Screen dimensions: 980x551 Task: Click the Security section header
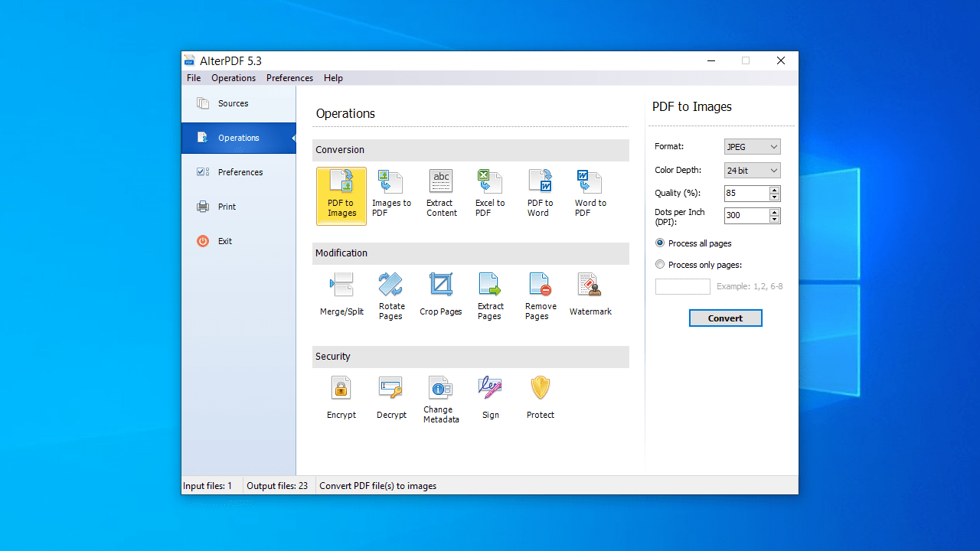471,357
